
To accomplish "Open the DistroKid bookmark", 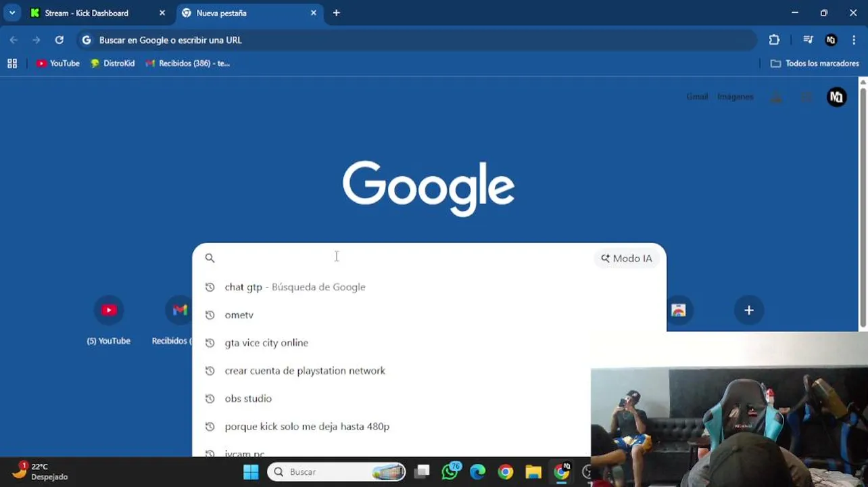I will (113, 64).
